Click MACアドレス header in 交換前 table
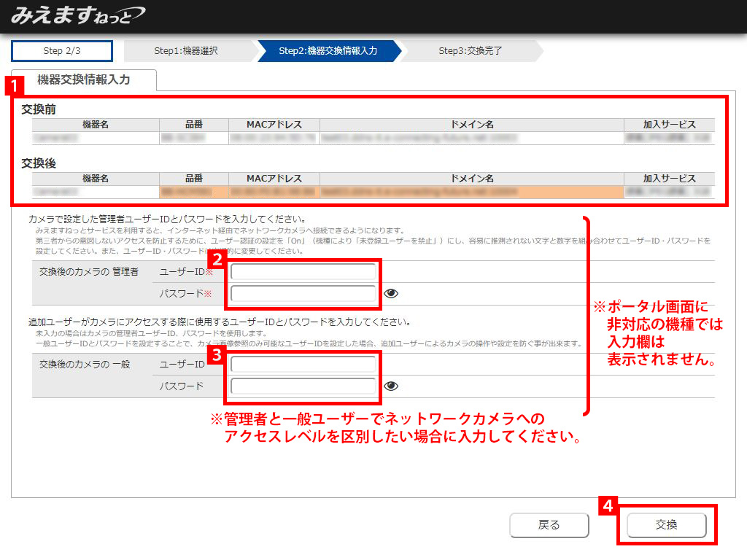747x560 pixels. click(x=274, y=125)
